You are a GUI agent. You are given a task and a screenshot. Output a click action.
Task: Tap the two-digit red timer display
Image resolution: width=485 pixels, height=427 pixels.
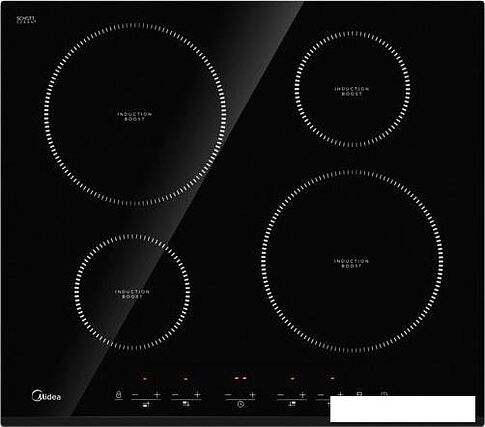tap(240, 378)
